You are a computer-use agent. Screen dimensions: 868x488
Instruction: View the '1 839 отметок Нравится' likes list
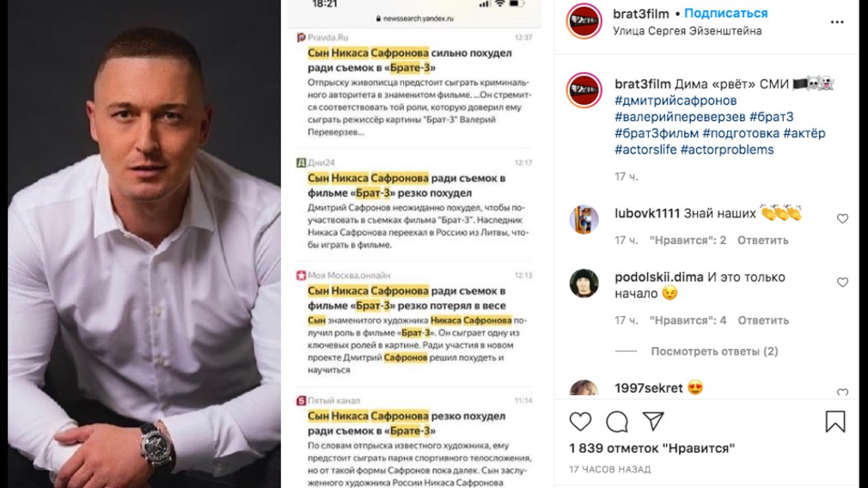point(651,448)
